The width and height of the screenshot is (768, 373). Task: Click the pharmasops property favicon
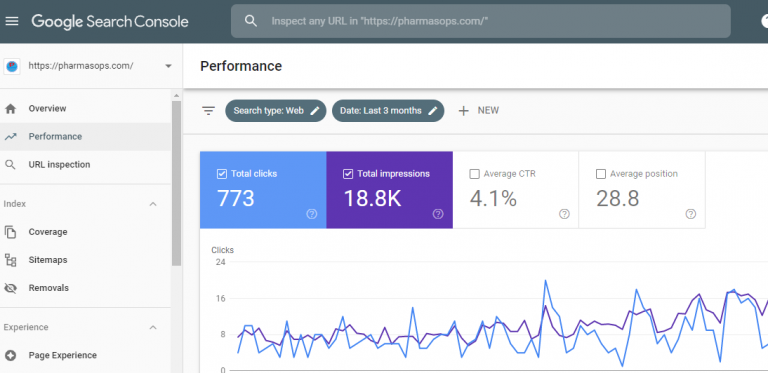point(12,66)
